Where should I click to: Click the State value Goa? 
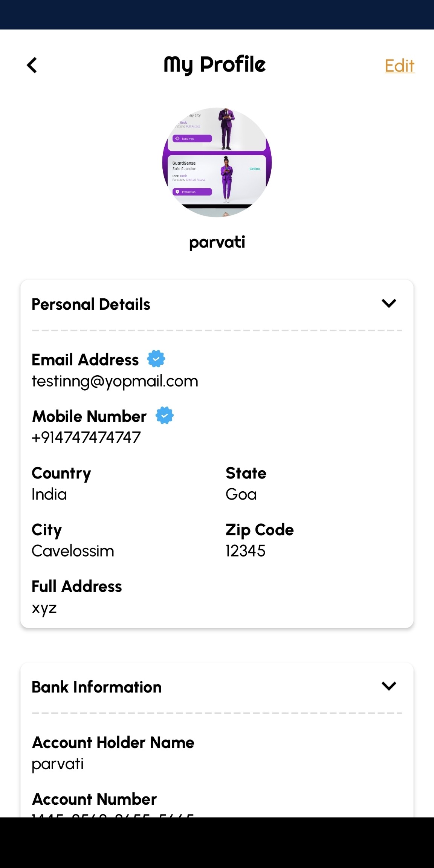click(241, 494)
